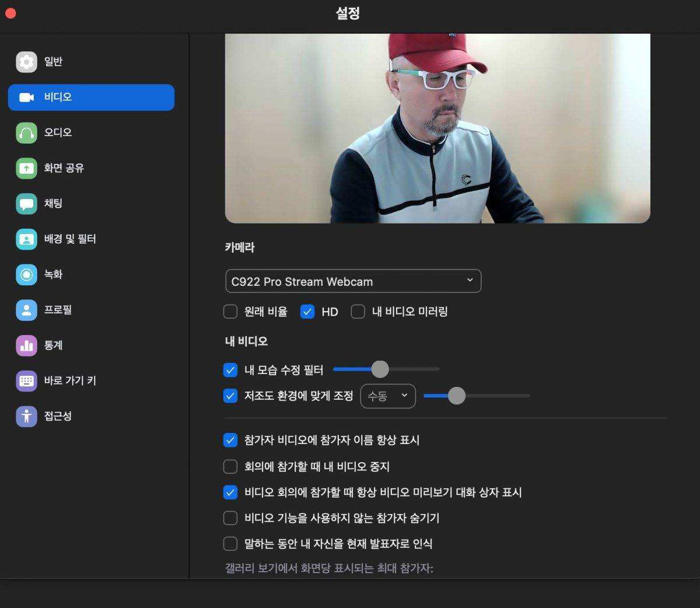700x608 pixels.
Task: Enable 내 비디오 미러링 checkbox
Action: point(358,312)
